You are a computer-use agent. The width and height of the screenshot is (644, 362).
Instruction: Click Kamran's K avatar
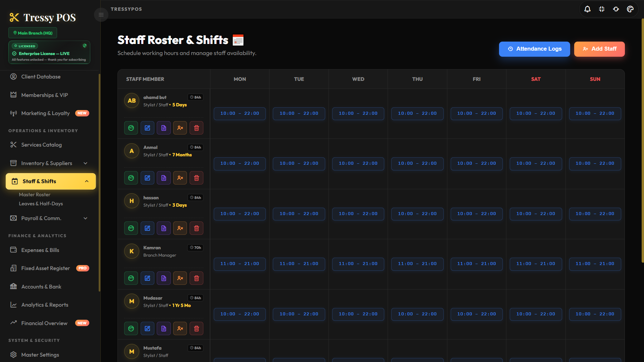[x=132, y=251]
